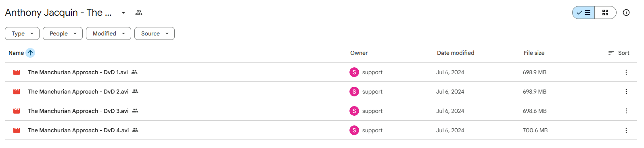Open more actions for DvD 4.avi

(626, 130)
